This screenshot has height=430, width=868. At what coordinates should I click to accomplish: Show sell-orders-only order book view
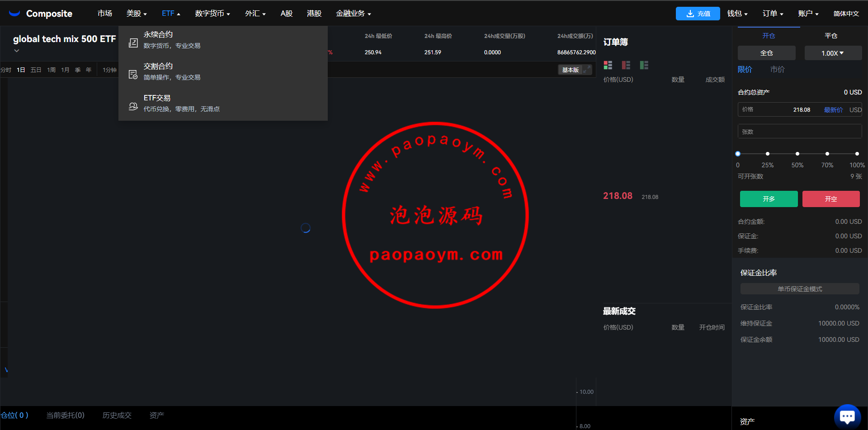[x=626, y=65]
